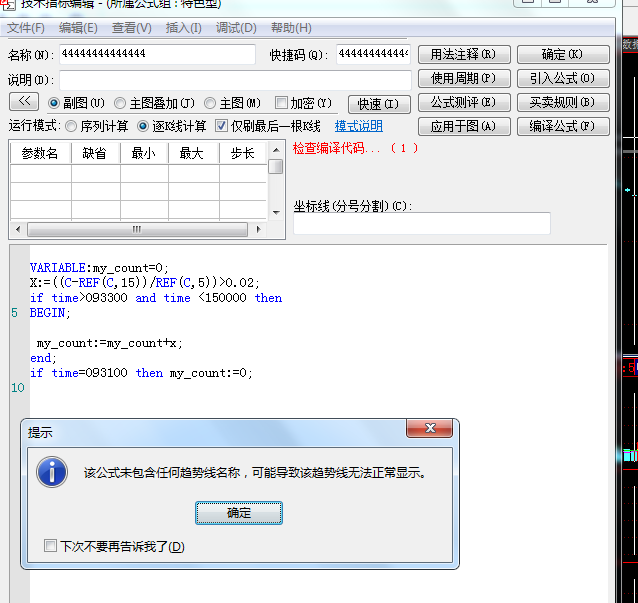The width and height of the screenshot is (638, 603).
Task: Toggle 仅刷最后一根K线 checkbox
Action: 221,126
